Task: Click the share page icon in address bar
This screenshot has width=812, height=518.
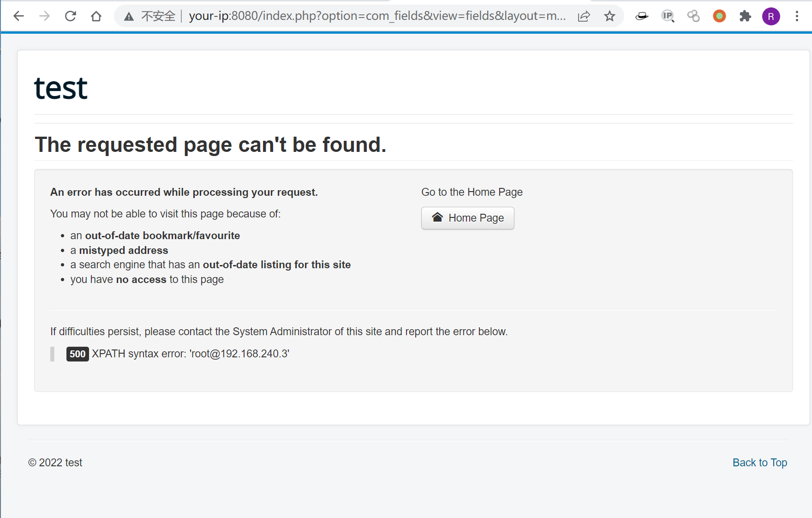Action: (584, 17)
